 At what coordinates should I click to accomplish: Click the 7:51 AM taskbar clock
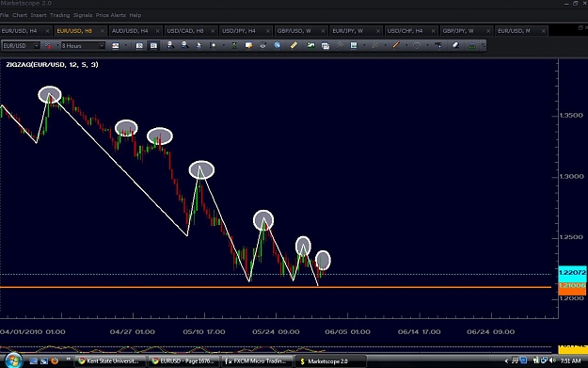[570, 360]
